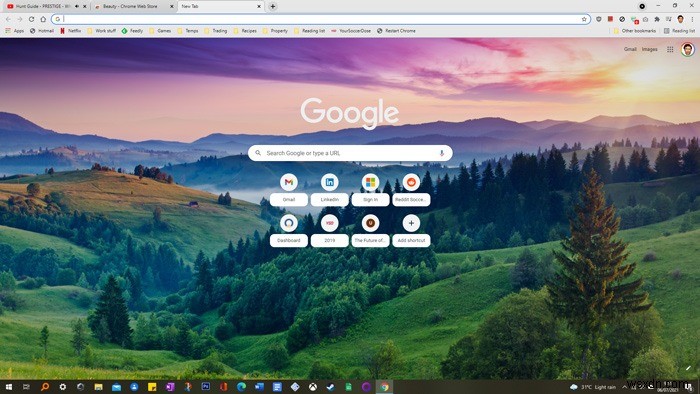This screenshot has width=700, height=394.
Task: Open Windows Search magnifier in taskbar
Action: pyautogui.click(x=45, y=387)
